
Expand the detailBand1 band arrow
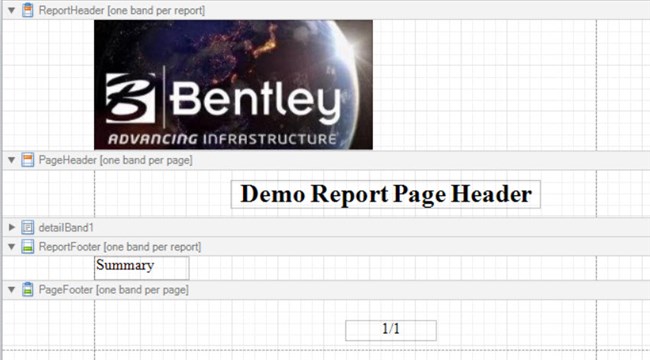coord(12,227)
